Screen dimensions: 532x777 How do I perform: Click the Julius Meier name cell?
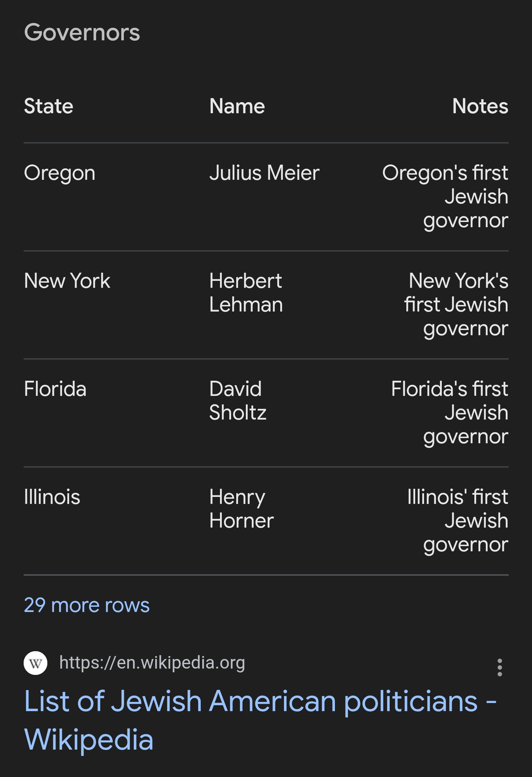pyautogui.click(x=264, y=173)
